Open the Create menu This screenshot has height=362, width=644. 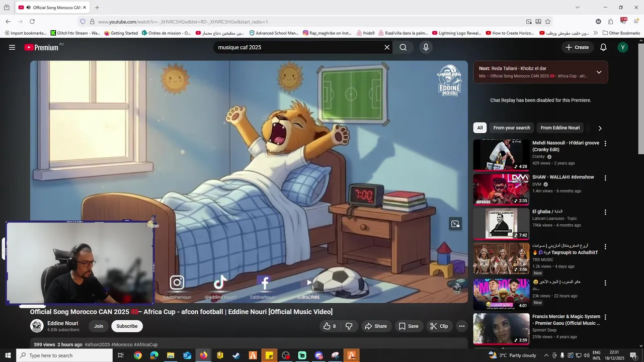click(x=577, y=47)
